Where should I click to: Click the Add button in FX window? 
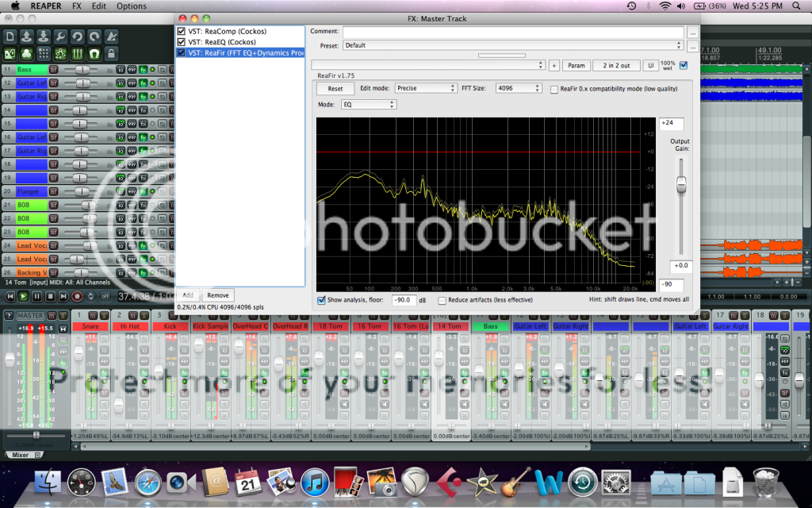tap(188, 295)
